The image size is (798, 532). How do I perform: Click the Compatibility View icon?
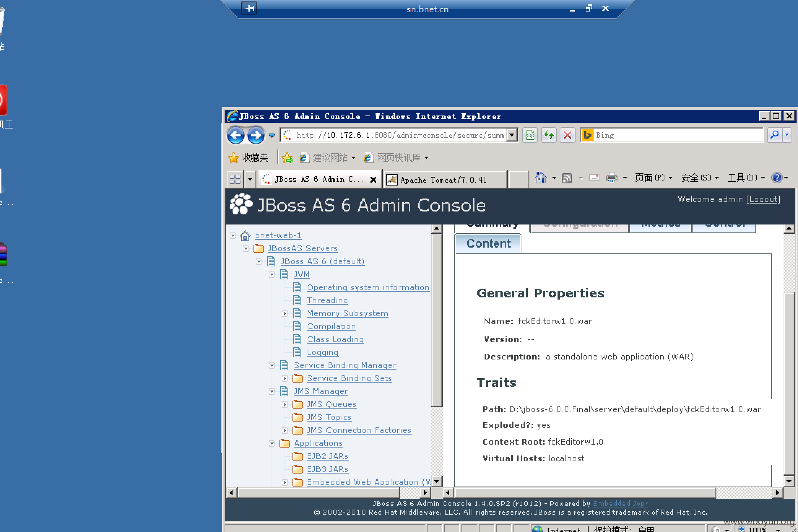click(530, 135)
